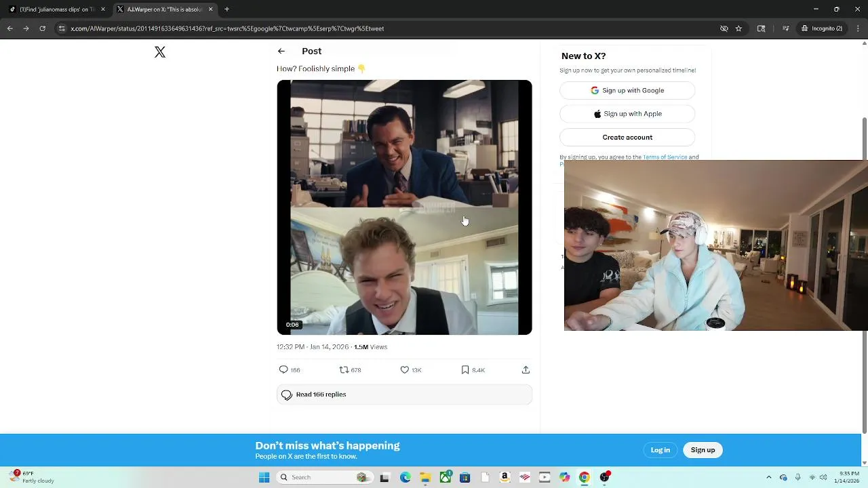The width and height of the screenshot is (868, 488).
Task: Click Log in on the bottom banner
Action: click(660, 450)
